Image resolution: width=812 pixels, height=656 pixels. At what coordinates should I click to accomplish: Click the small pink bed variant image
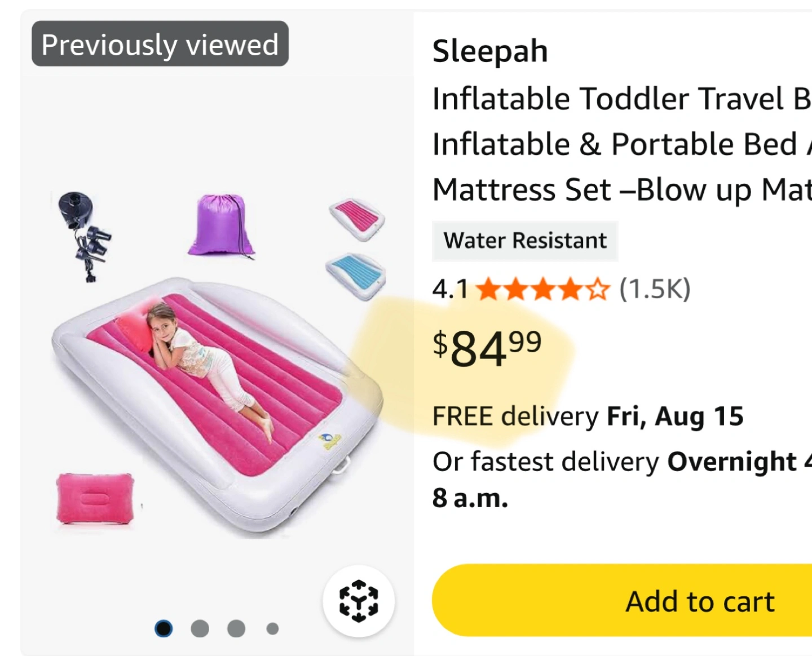tap(357, 219)
